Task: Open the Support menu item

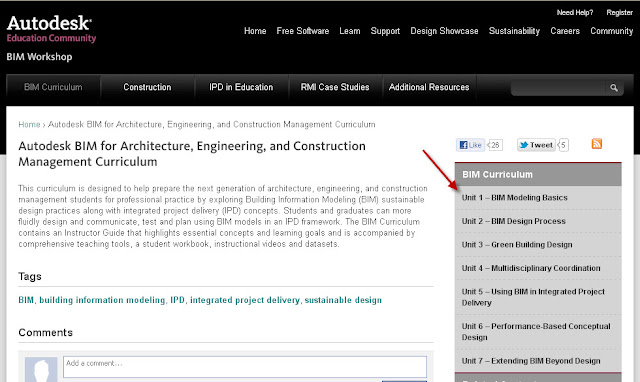Action: click(x=385, y=31)
